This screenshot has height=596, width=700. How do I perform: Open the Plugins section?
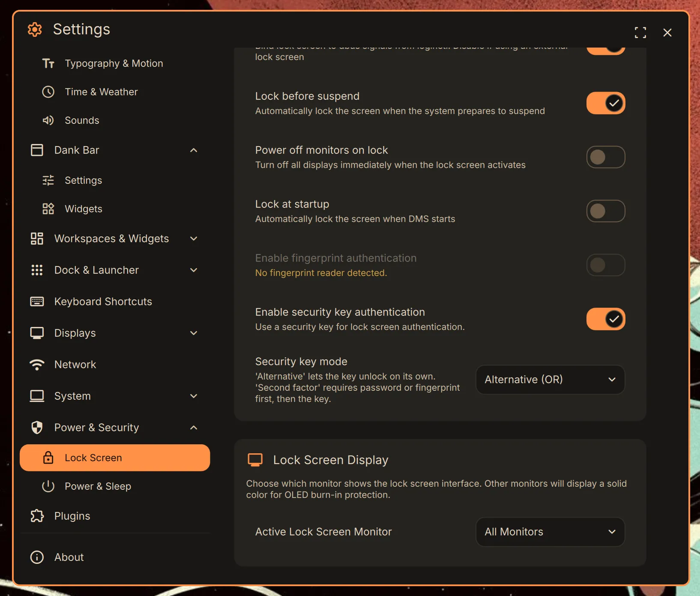pyautogui.click(x=72, y=516)
